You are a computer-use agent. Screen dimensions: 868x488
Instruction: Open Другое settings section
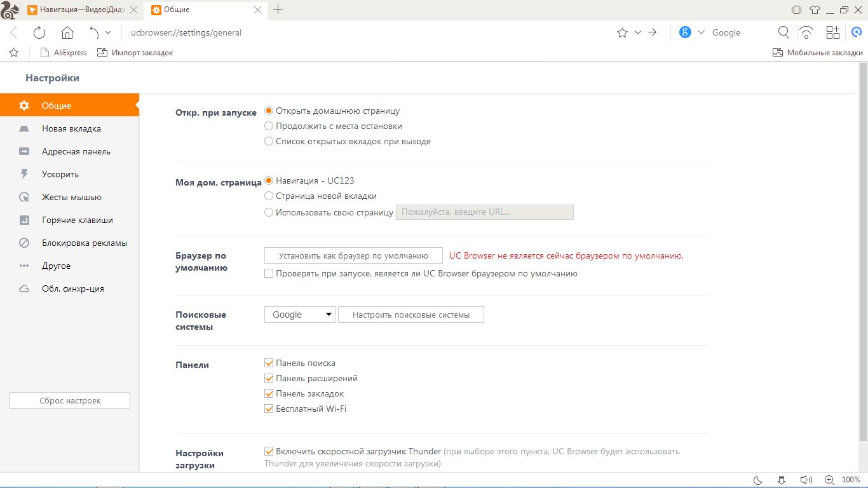tap(69, 266)
